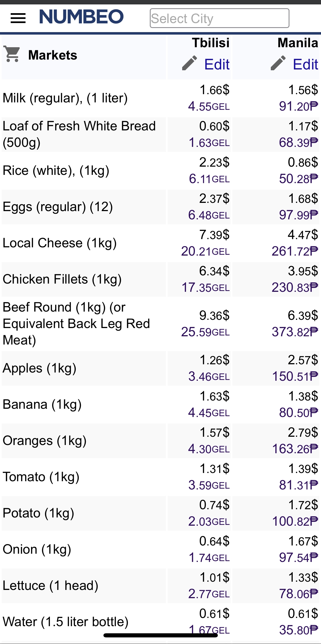Click Manila oranges price 163.26 pesos
Image resolution: width=321 pixels, height=644 pixels.
[295, 449]
